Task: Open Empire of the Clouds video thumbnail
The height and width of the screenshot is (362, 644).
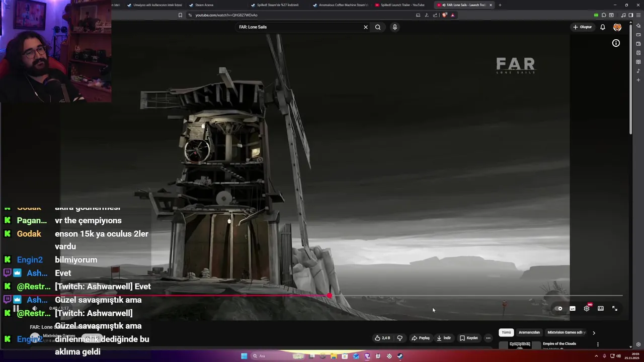Action: click(x=519, y=345)
